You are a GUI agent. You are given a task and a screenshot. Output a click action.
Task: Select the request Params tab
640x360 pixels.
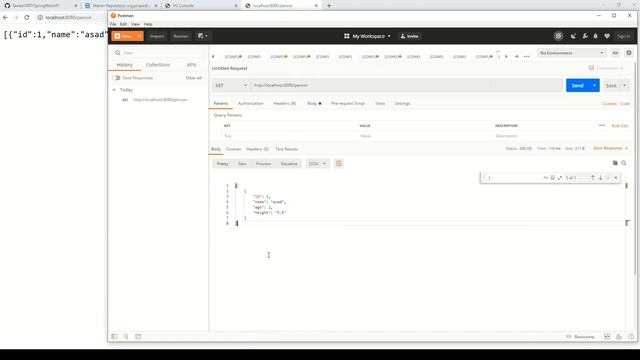pyautogui.click(x=221, y=103)
